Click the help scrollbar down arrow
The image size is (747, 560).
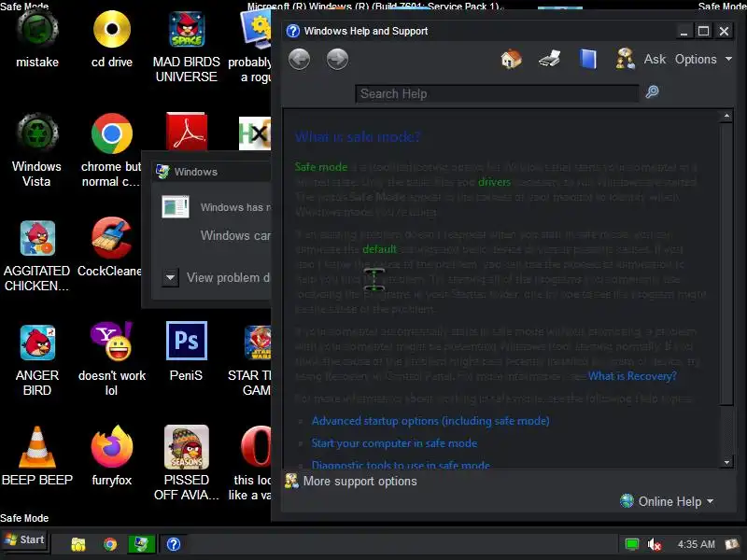(726, 462)
